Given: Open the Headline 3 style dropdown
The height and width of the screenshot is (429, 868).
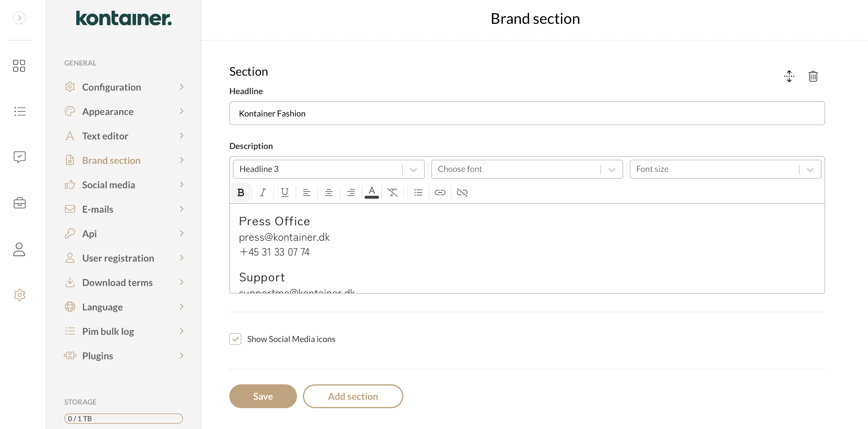Looking at the screenshot, I should pos(413,169).
